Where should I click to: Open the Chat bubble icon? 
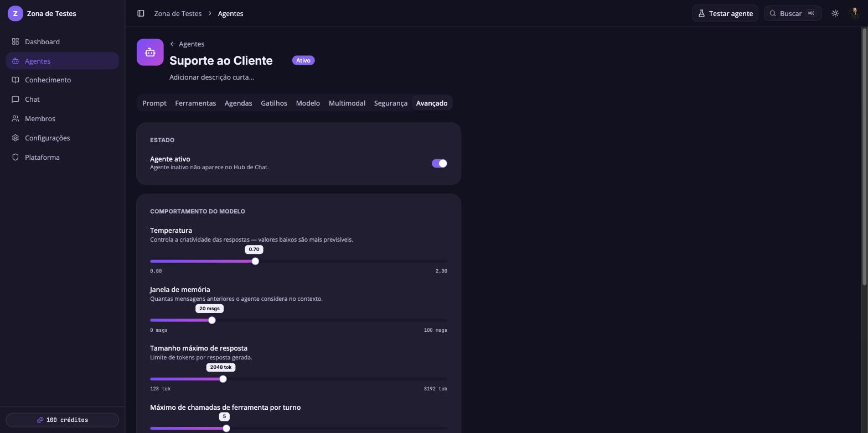(15, 99)
